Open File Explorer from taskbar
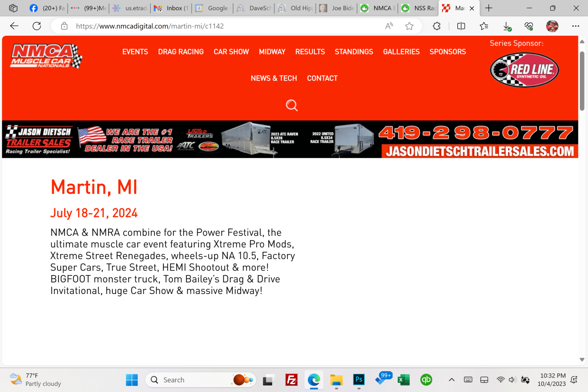Screen dimensions: 588x392 [336, 380]
